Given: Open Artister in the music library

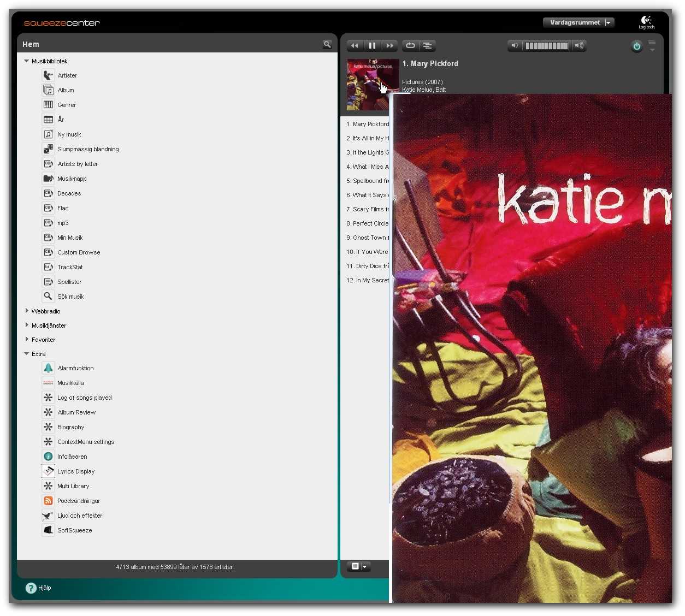Looking at the screenshot, I should click(67, 75).
